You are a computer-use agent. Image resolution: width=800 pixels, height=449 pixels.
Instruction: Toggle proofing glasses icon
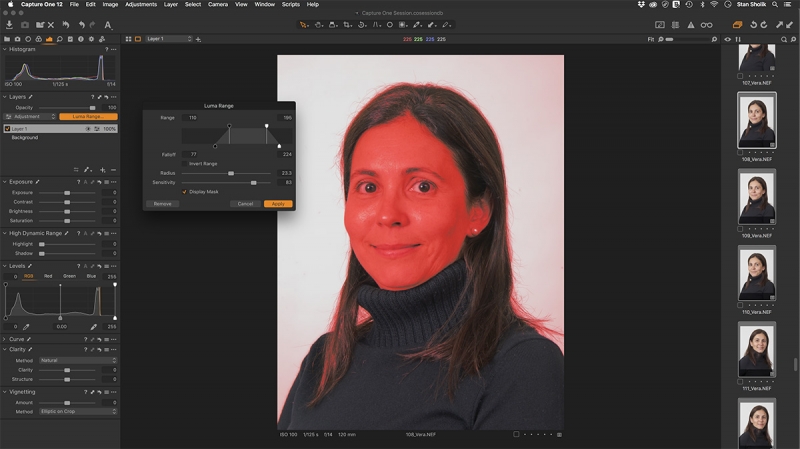707,24
